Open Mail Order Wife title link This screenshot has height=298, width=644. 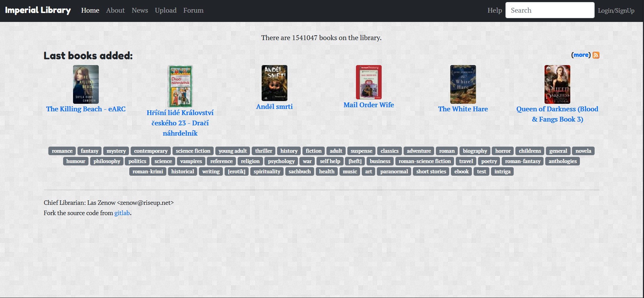(369, 105)
